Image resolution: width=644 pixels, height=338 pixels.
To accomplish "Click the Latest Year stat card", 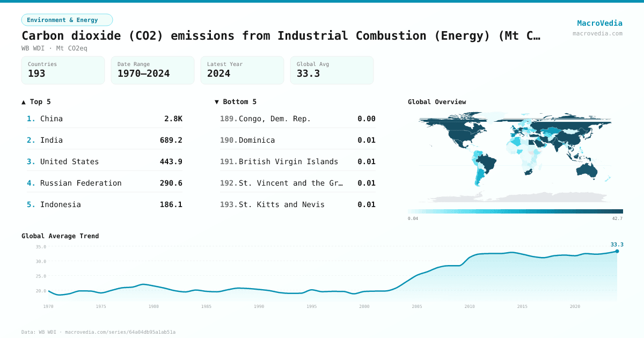I will [x=242, y=70].
